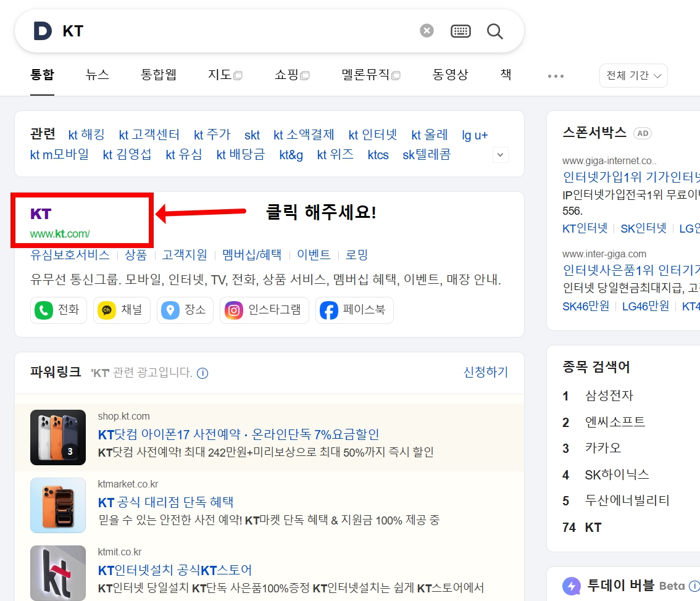Open 상품 sublink under KT
Image resolution: width=700 pixels, height=601 pixels.
[x=136, y=255]
